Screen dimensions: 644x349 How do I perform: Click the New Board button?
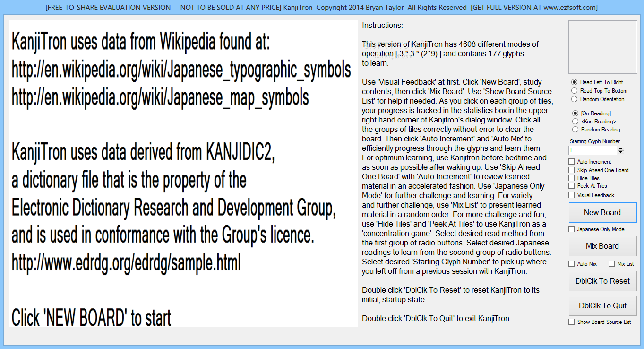click(602, 213)
